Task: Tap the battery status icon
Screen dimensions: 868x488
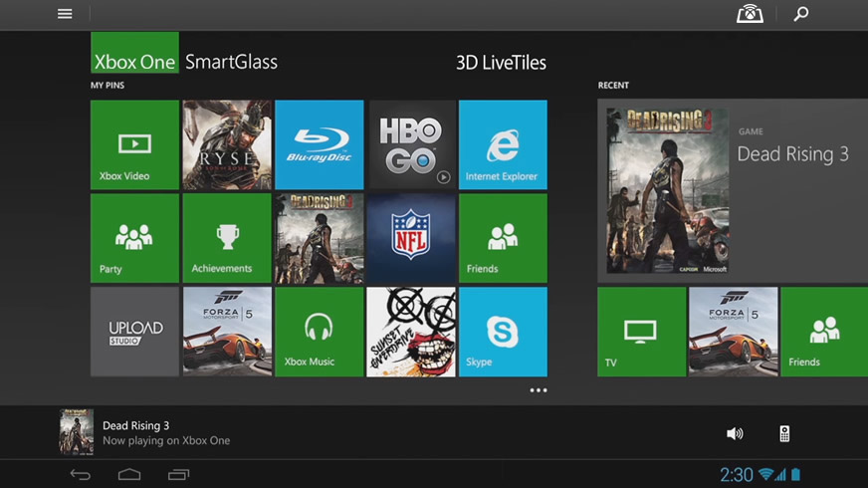Action: click(796, 474)
